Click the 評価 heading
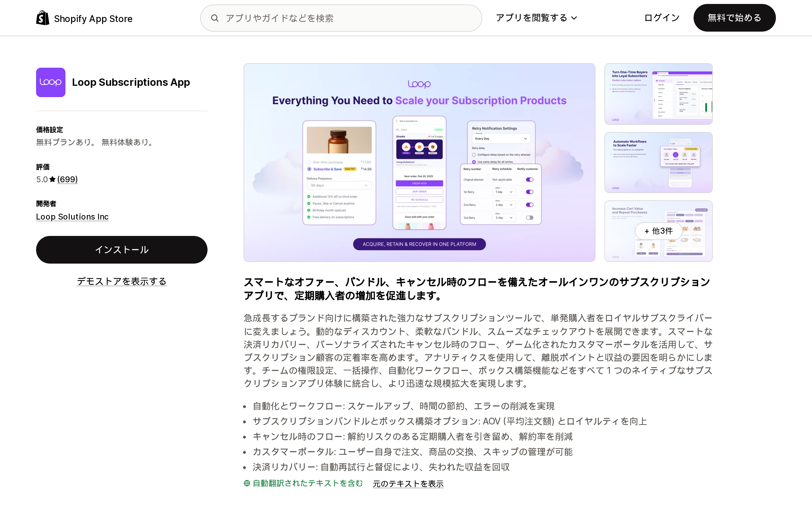 [x=43, y=167]
